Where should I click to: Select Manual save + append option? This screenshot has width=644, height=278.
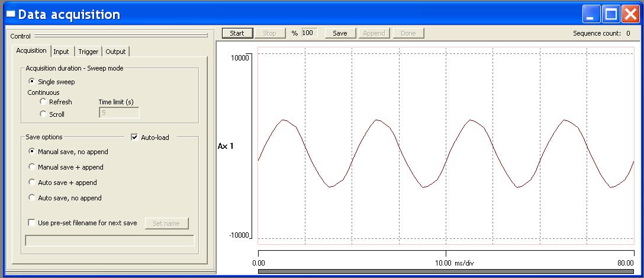[x=32, y=167]
